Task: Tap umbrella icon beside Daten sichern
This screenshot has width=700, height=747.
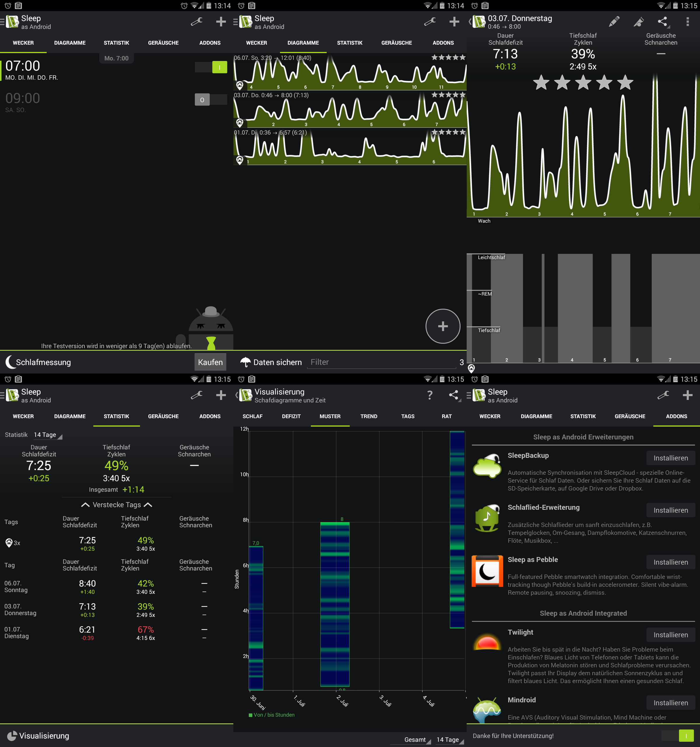Action: coord(245,362)
